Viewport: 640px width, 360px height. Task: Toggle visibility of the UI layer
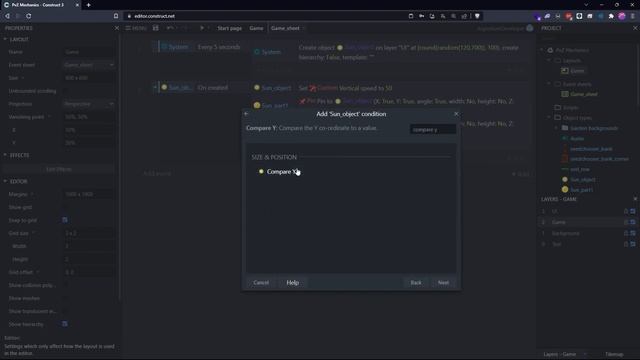click(x=633, y=211)
